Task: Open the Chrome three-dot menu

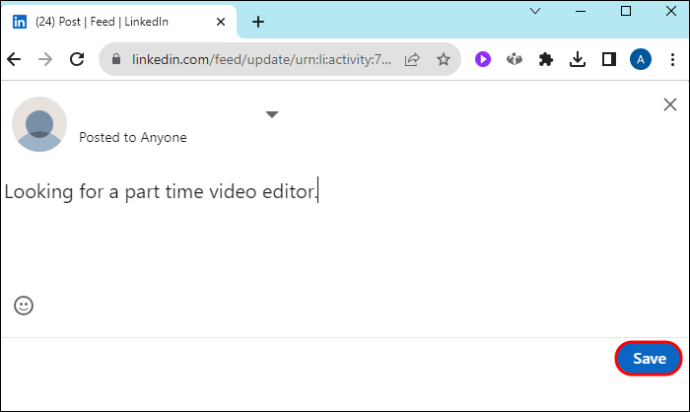Action: 672,59
